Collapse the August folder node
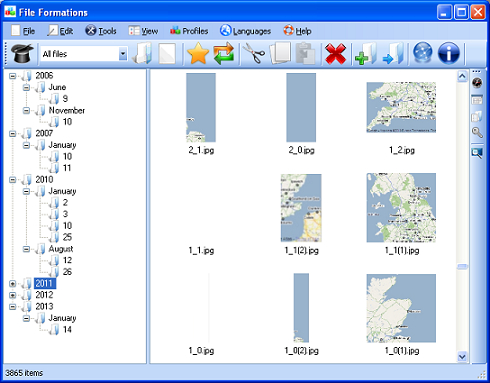This screenshot has height=383, width=490. click(26, 249)
